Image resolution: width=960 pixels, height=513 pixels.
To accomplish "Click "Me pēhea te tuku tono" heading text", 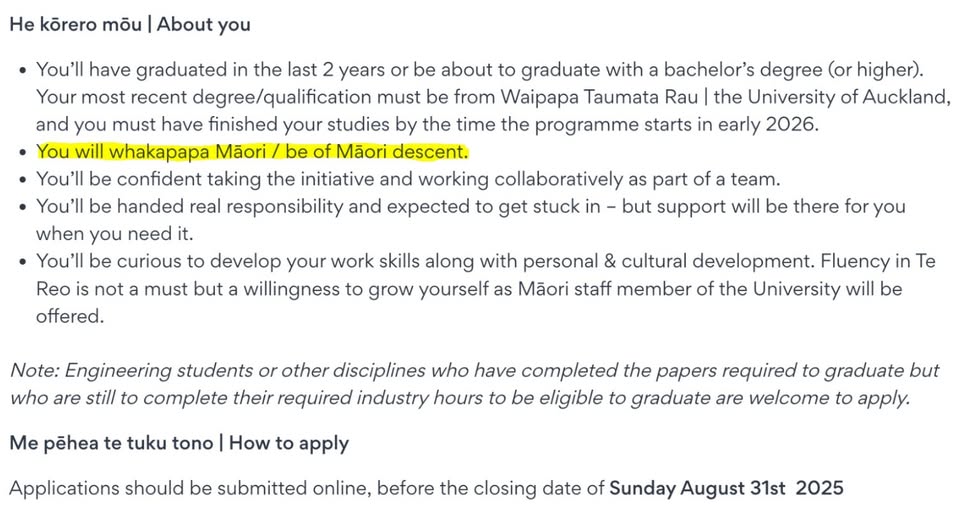I will coord(110,443).
